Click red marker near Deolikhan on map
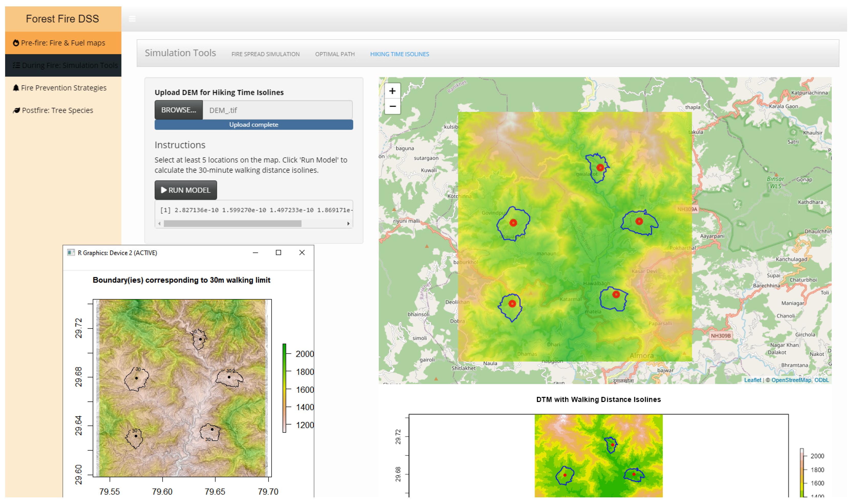Viewport: 853px width, 504px height. [512, 304]
